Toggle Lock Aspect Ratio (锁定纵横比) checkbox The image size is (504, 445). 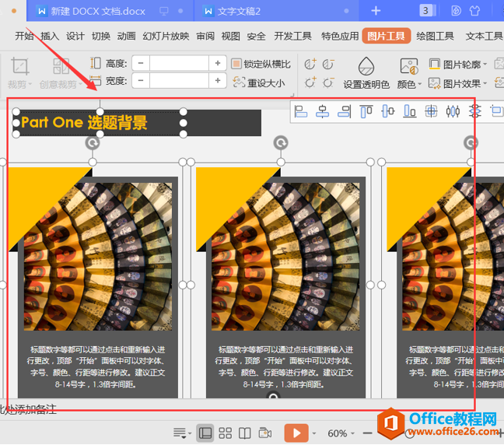pyautogui.click(x=236, y=64)
